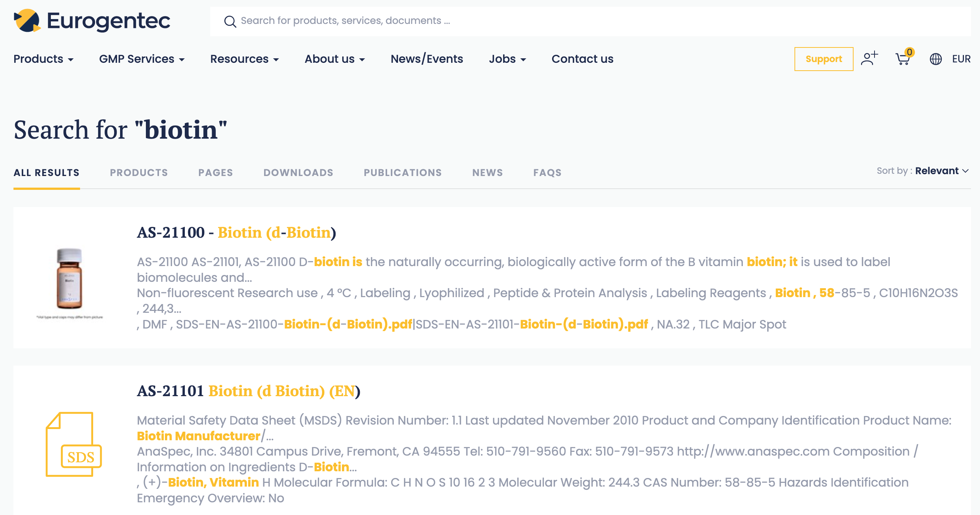Viewport: 980px width, 515px height.
Task: Switch to the Pages tab
Action: [215, 173]
